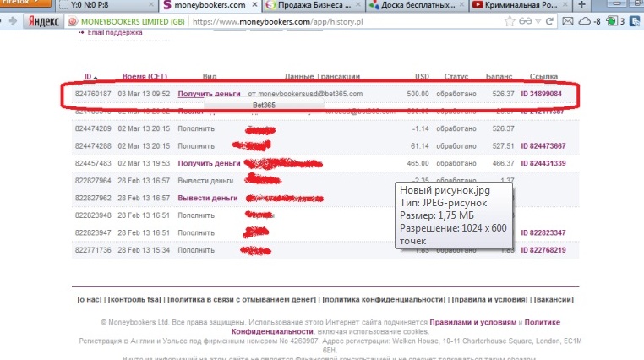Bookmark this page with the star icon
The image size is (644, 360).
coord(510,21)
